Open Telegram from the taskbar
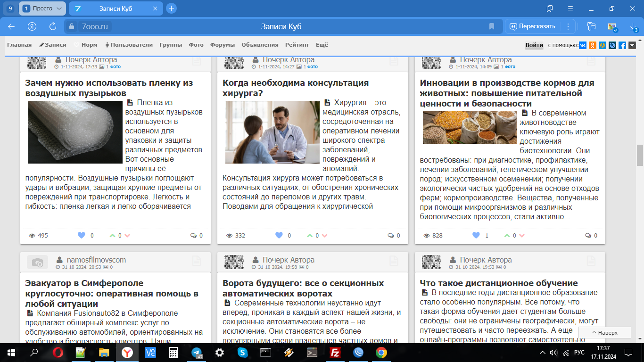This screenshot has width=644, height=362. click(197, 352)
